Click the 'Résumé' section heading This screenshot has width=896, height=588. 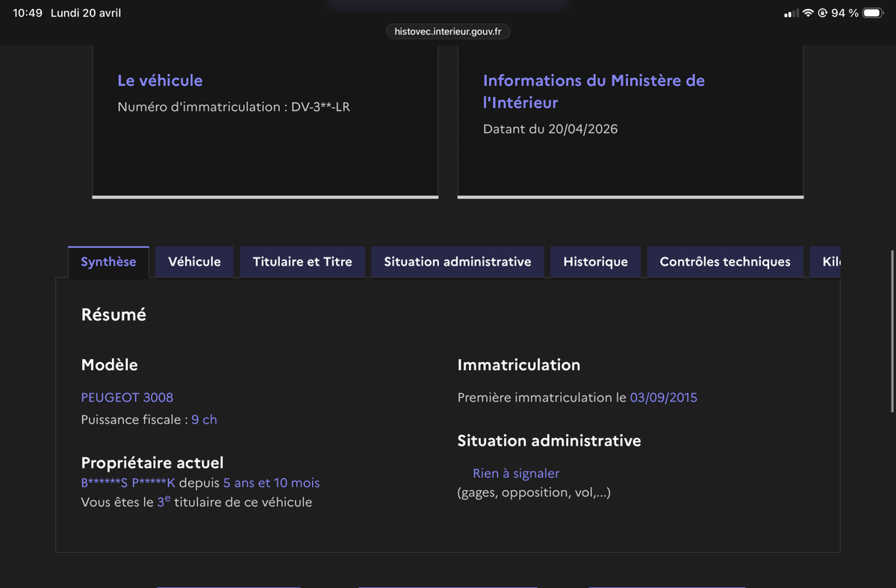113,315
